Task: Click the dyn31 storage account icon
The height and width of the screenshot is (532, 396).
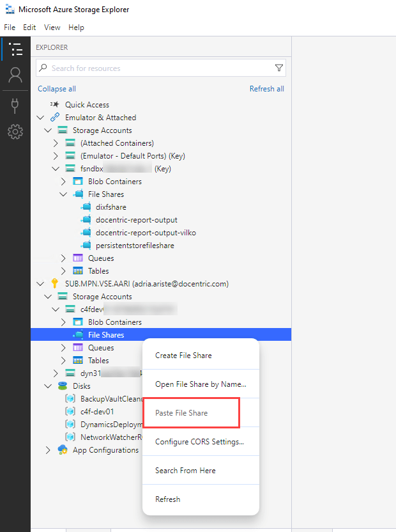Action: pos(70,373)
